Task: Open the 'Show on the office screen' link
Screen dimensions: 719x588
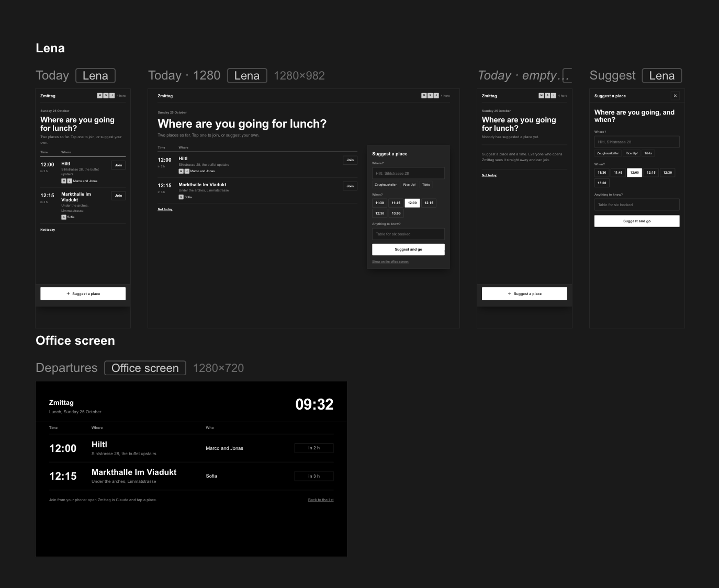Action: point(390,262)
